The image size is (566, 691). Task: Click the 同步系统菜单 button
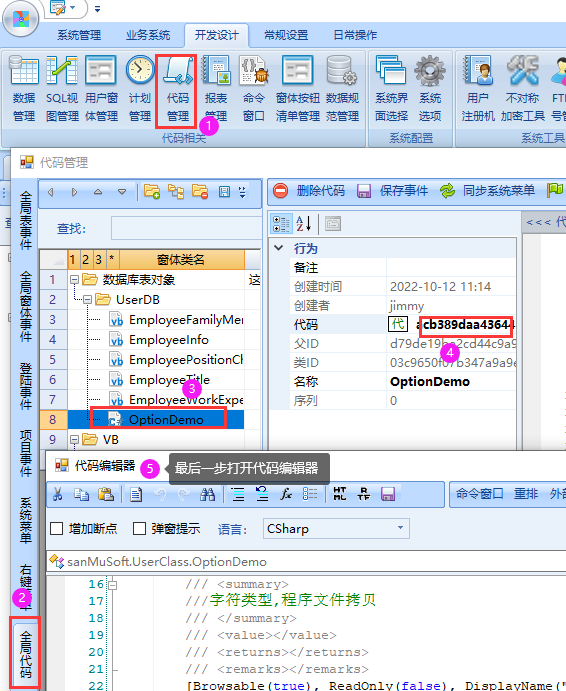(487, 191)
